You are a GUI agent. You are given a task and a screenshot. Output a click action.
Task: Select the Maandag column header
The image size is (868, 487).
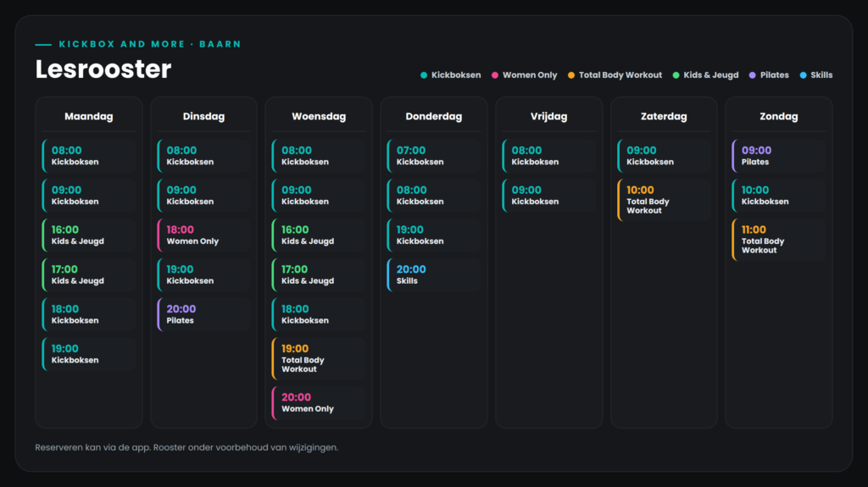88,116
